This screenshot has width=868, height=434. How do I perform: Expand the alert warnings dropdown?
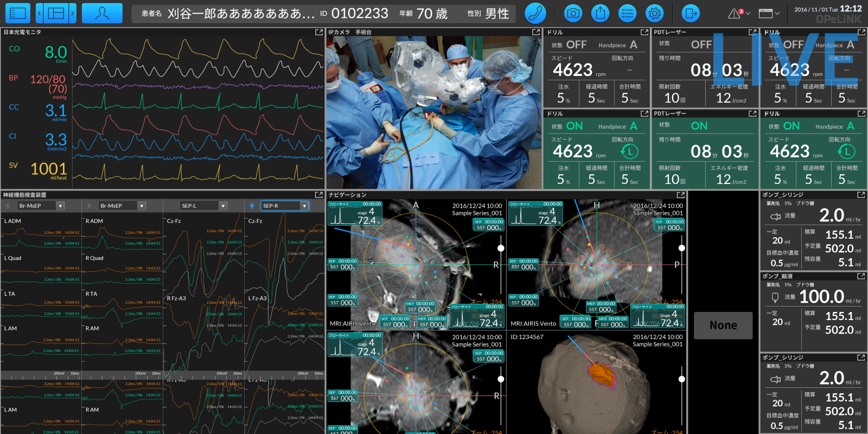coord(739,14)
